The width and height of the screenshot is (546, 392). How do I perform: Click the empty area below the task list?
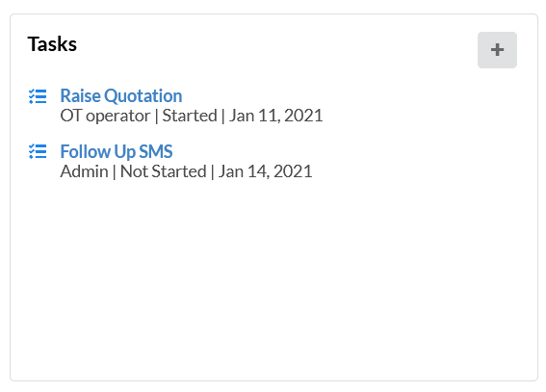(273, 278)
